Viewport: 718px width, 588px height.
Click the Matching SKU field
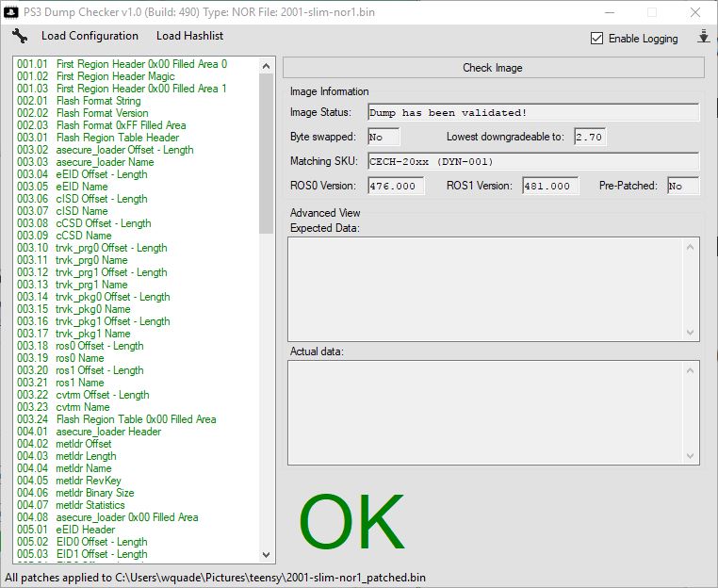click(x=533, y=162)
